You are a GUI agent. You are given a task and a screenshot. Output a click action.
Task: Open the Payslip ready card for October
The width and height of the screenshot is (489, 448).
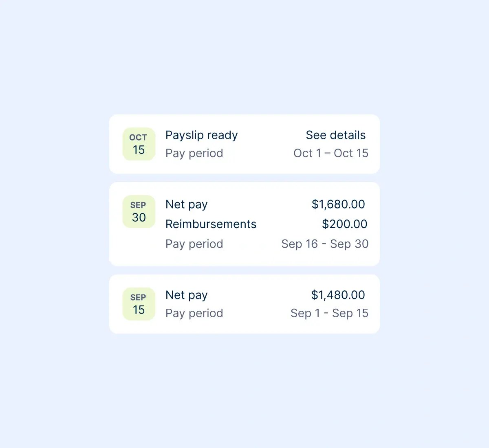(x=261, y=165)
